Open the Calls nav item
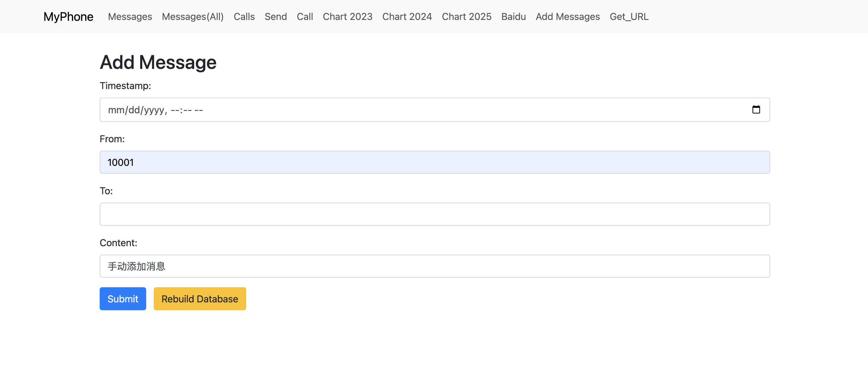The width and height of the screenshot is (868, 383). pyautogui.click(x=244, y=17)
